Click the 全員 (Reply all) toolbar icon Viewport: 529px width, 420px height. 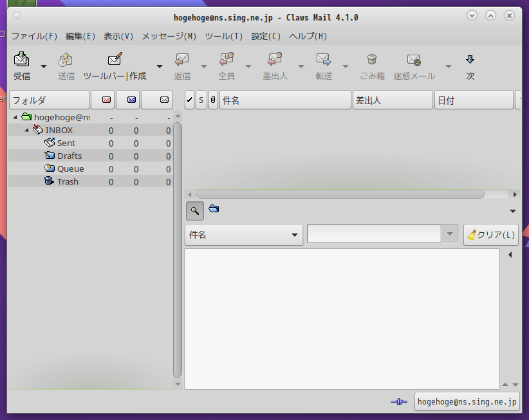(x=227, y=59)
